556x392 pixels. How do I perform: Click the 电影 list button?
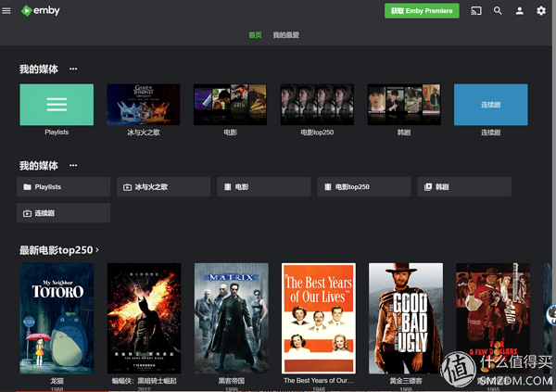(x=264, y=186)
